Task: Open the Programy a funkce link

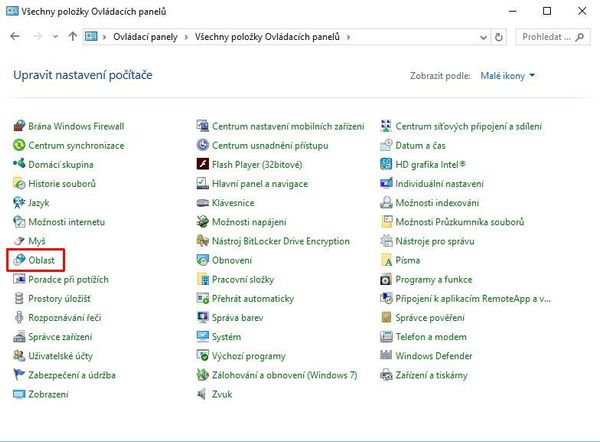Action: (x=434, y=279)
